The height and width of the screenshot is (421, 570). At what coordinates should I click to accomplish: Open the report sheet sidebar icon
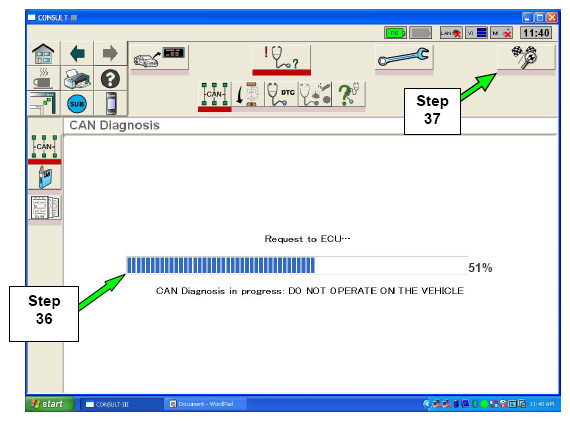coord(44,208)
